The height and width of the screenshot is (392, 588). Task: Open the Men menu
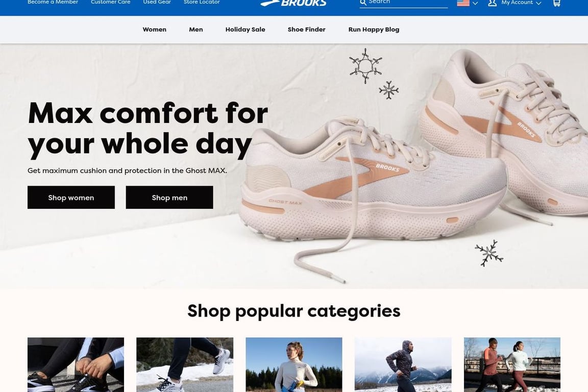click(196, 30)
